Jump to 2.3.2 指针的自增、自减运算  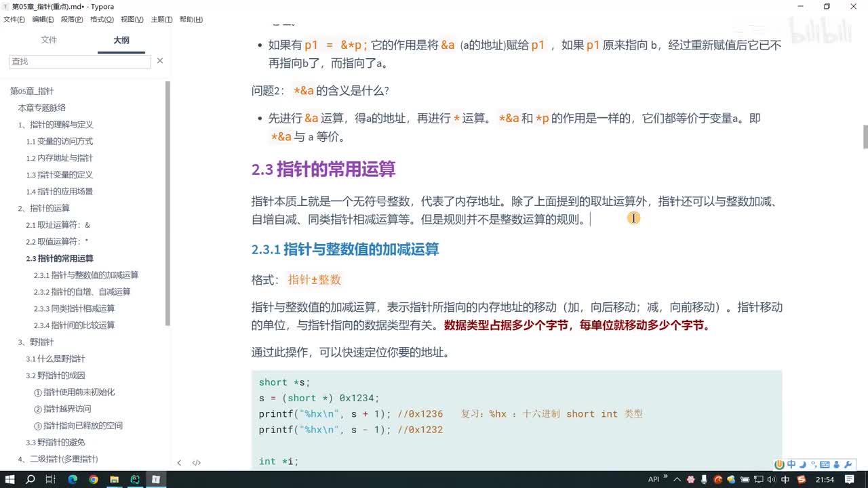pos(82,291)
